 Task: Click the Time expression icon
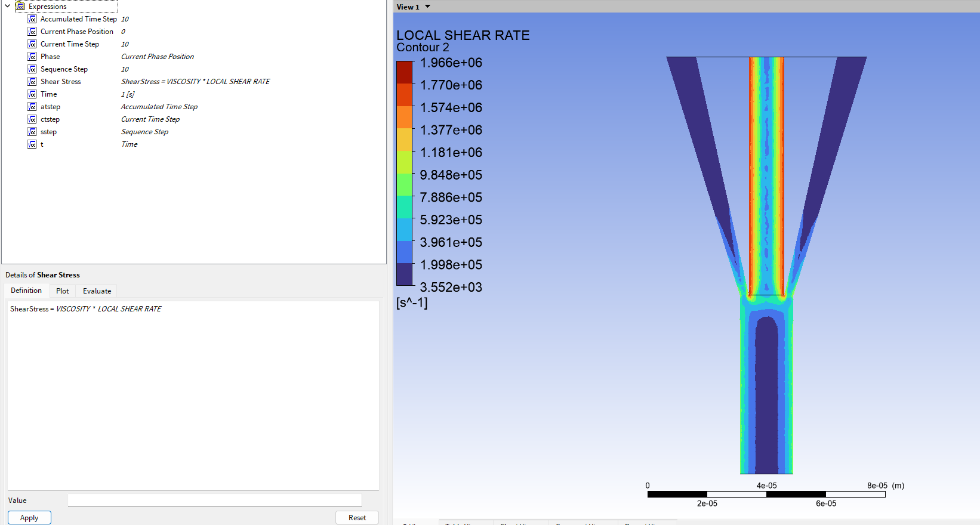(32, 94)
